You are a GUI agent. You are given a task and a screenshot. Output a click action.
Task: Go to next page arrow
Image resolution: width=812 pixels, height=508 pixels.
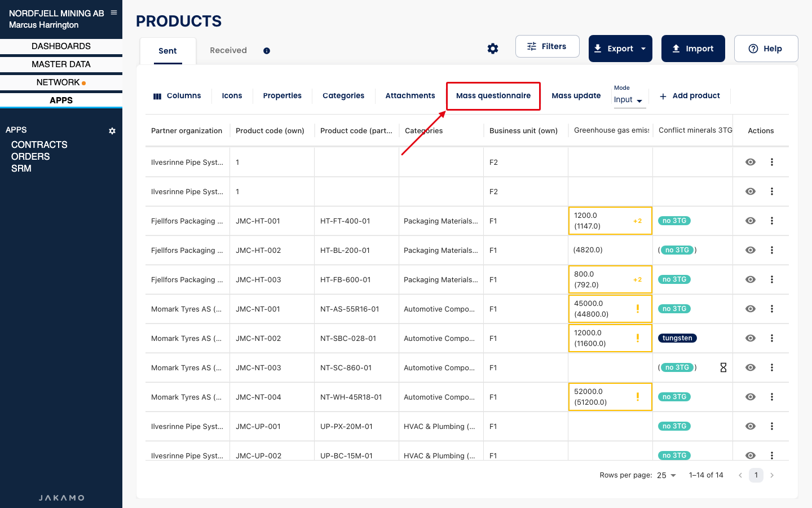pyautogui.click(x=772, y=475)
